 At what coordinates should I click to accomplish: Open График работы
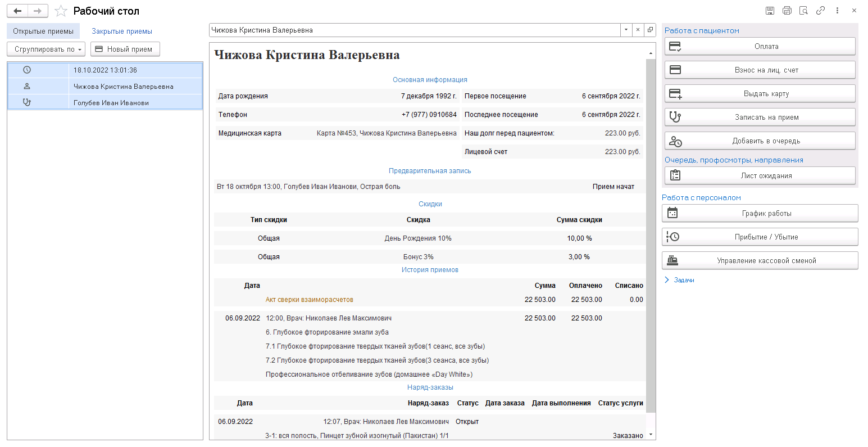[x=760, y=214]
